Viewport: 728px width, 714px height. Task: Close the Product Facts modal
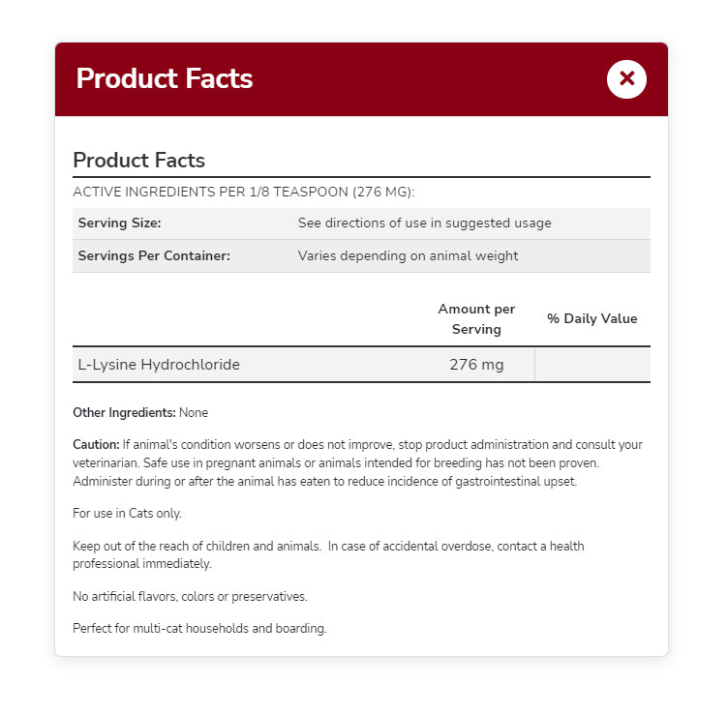626,78
